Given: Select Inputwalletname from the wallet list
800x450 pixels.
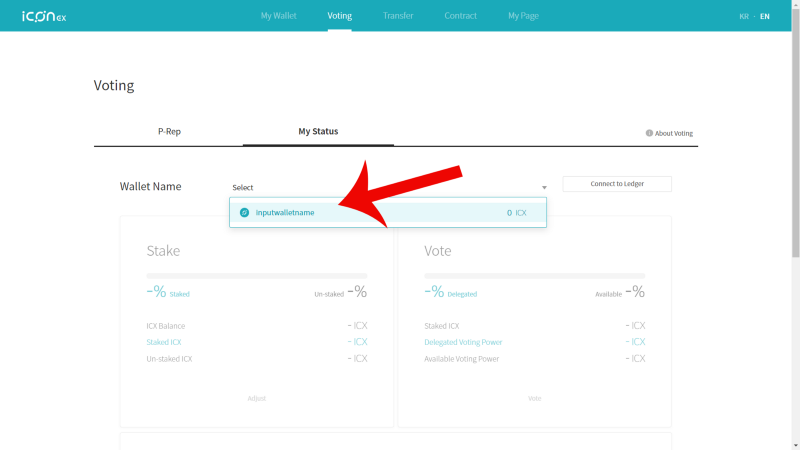Looking at the screenshot, I should 388,212.
